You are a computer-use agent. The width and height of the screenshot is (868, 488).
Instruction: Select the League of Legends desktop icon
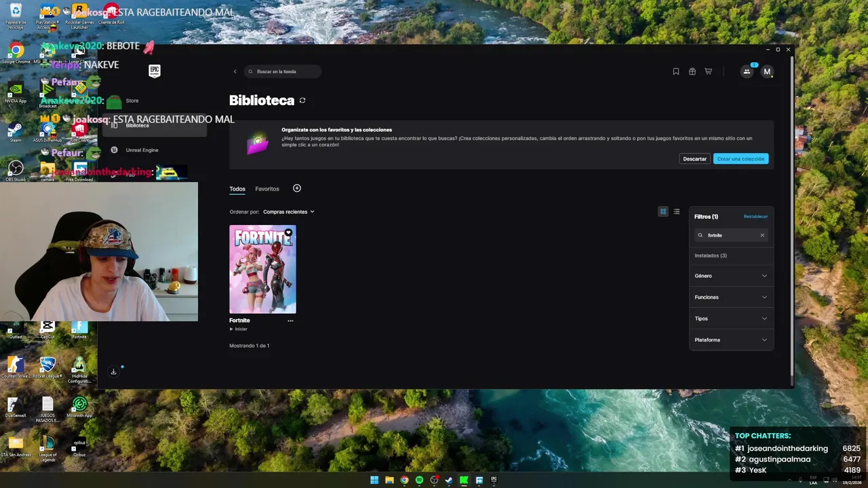click(47, 449)
